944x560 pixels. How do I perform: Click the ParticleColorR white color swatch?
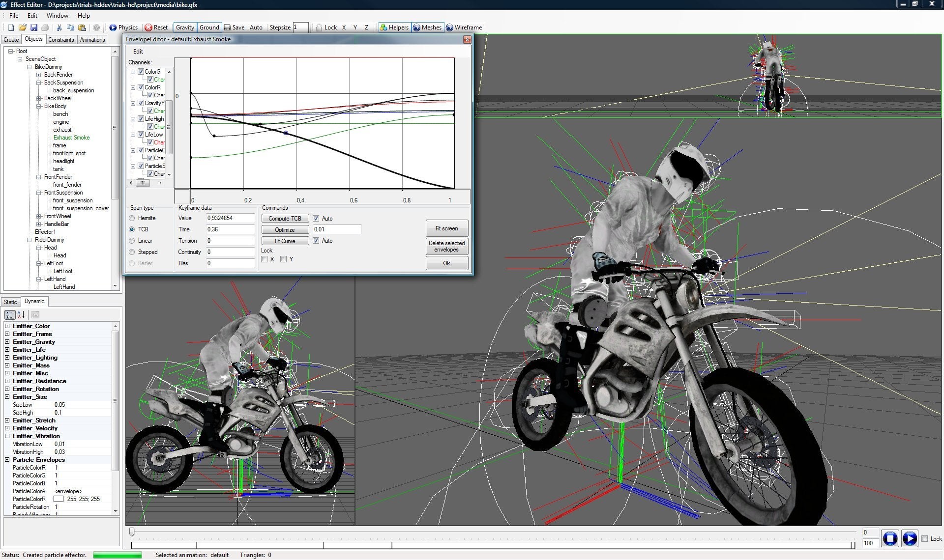(x=59, y=499)
